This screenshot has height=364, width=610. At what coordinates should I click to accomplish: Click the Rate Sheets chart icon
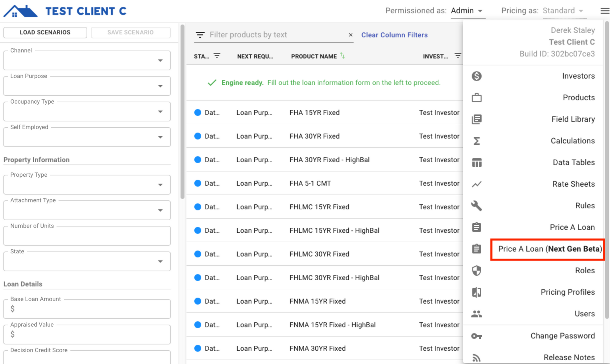click(476, 184)
